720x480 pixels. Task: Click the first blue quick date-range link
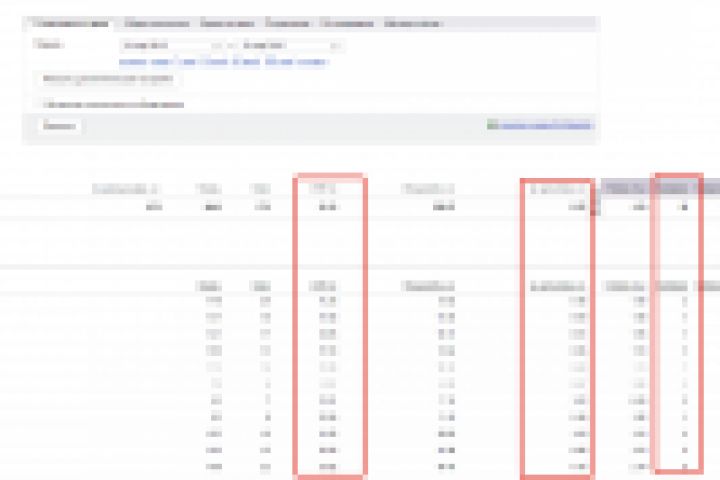[x=133, y=62]
